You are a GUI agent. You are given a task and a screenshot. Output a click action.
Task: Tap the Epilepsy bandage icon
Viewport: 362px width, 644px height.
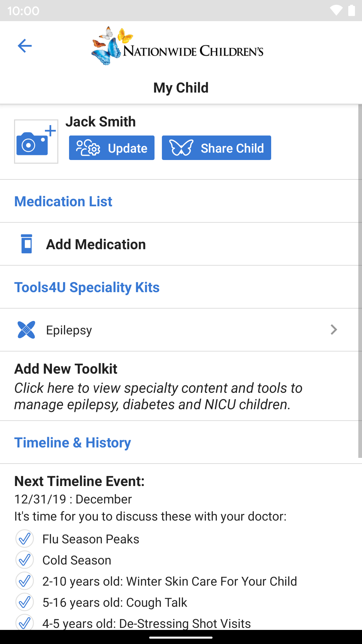pos(26,330)
